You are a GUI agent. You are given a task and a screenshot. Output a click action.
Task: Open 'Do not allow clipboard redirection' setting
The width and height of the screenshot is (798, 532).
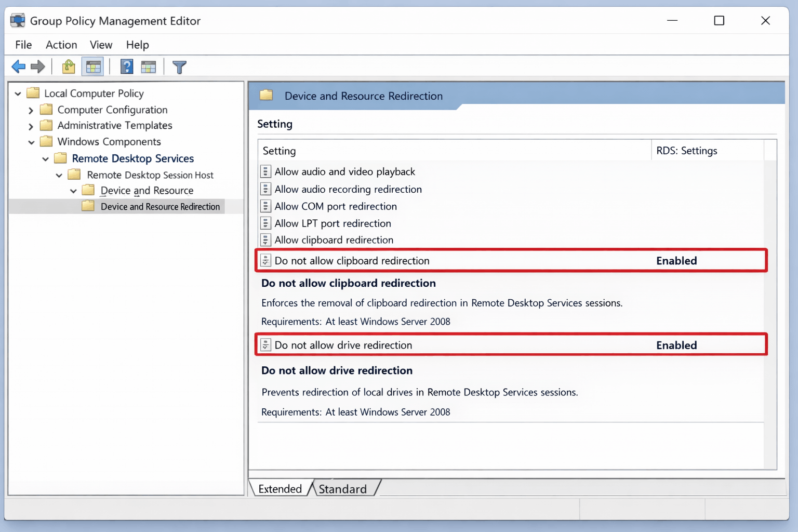(x=352, y=260)
